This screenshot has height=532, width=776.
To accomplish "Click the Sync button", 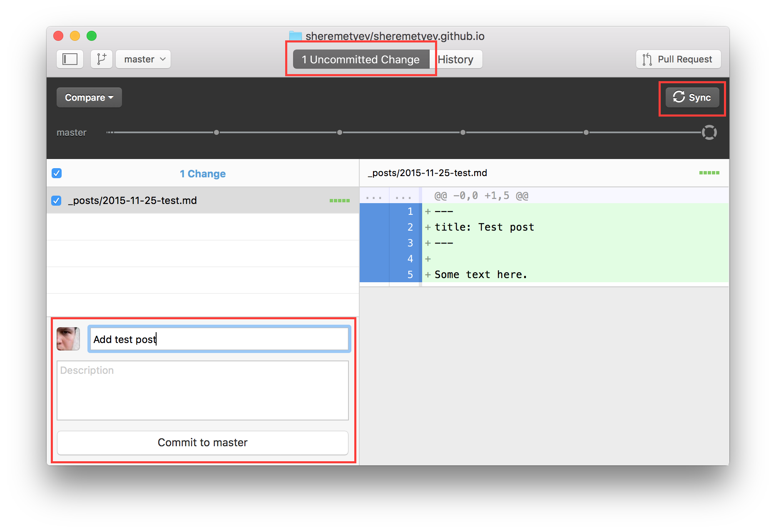I will (692, 97).
